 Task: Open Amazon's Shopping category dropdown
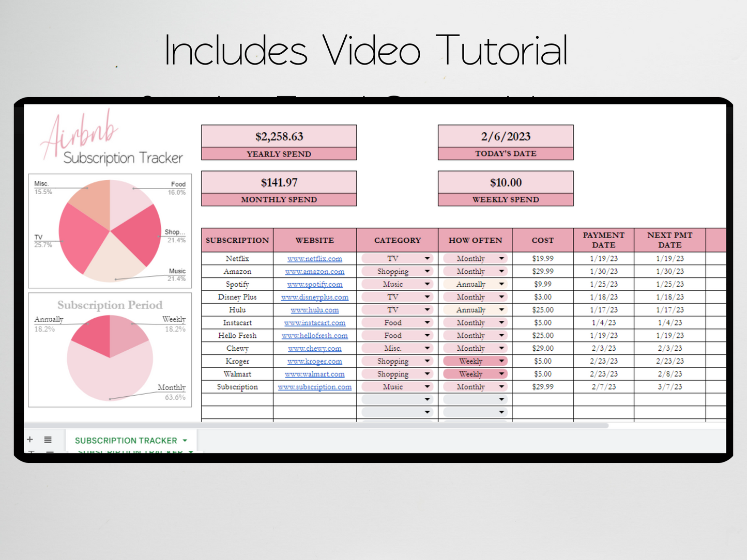pos(427,271)
